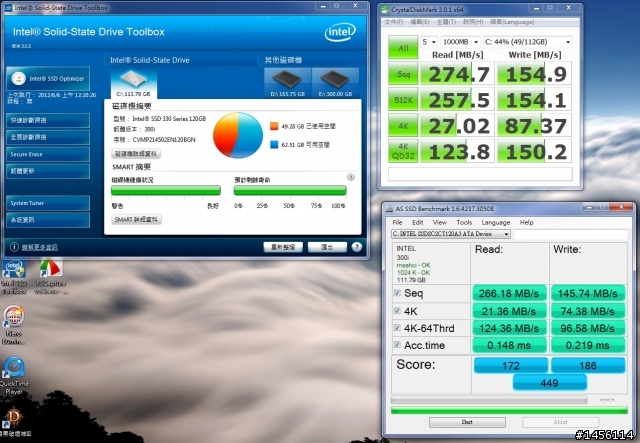Open the Intel SSD Optimizer tool

click(x=48, y=78)
